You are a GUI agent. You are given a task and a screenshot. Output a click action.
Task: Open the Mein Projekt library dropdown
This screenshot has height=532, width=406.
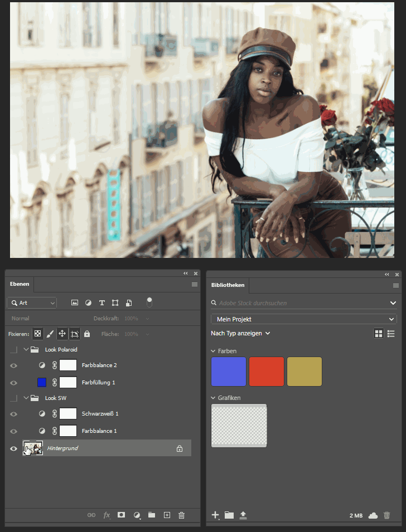click(x=303, y=319)
